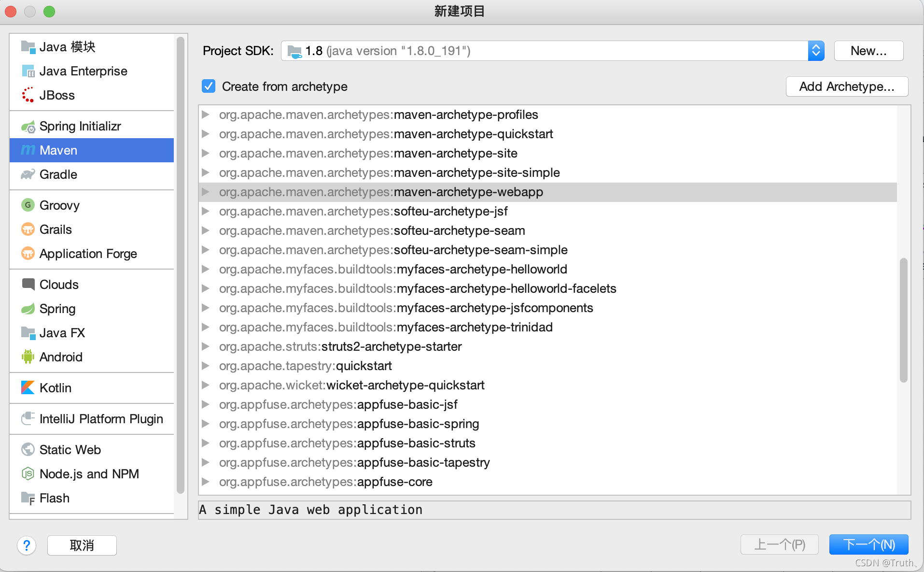Click the Gradle elephant icon
The height and width of the screenshot is (572, 924).
[28, 174]
